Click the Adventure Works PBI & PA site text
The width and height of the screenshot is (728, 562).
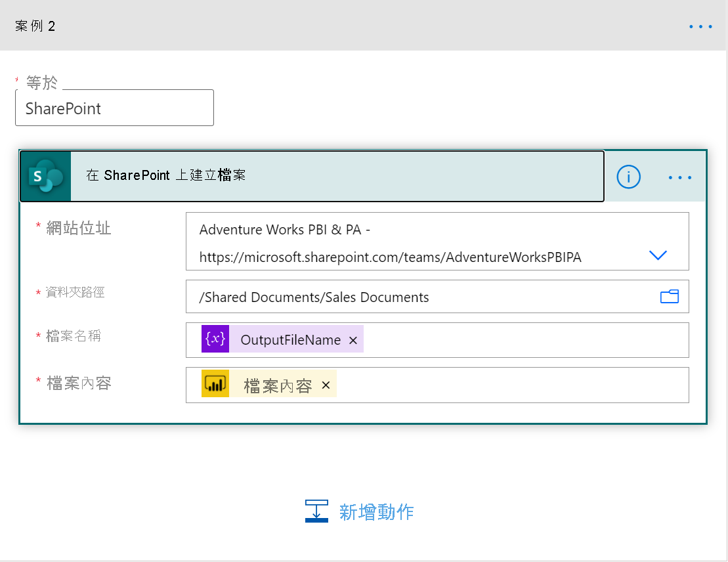pyautogui.click(x=285, y=229)
